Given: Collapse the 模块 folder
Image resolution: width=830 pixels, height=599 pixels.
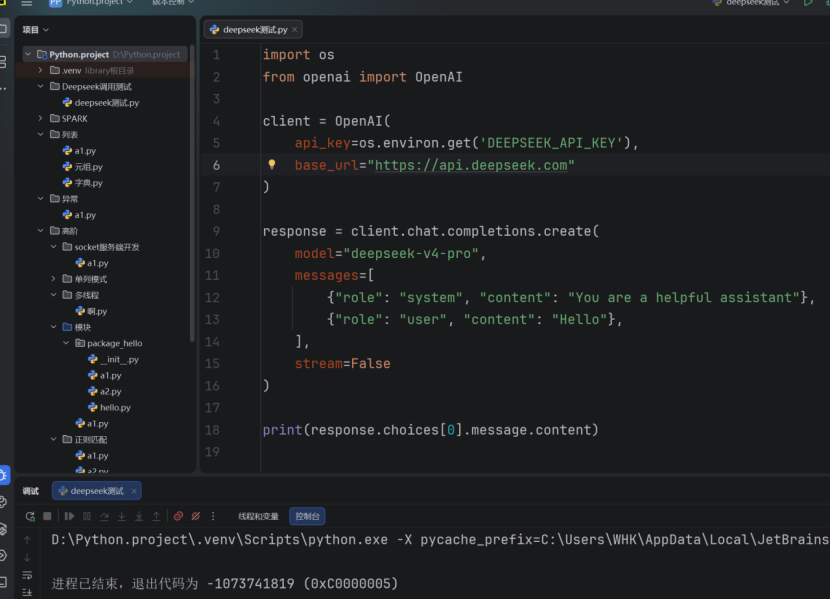Looking at the screenshot, I should (53, 327).
